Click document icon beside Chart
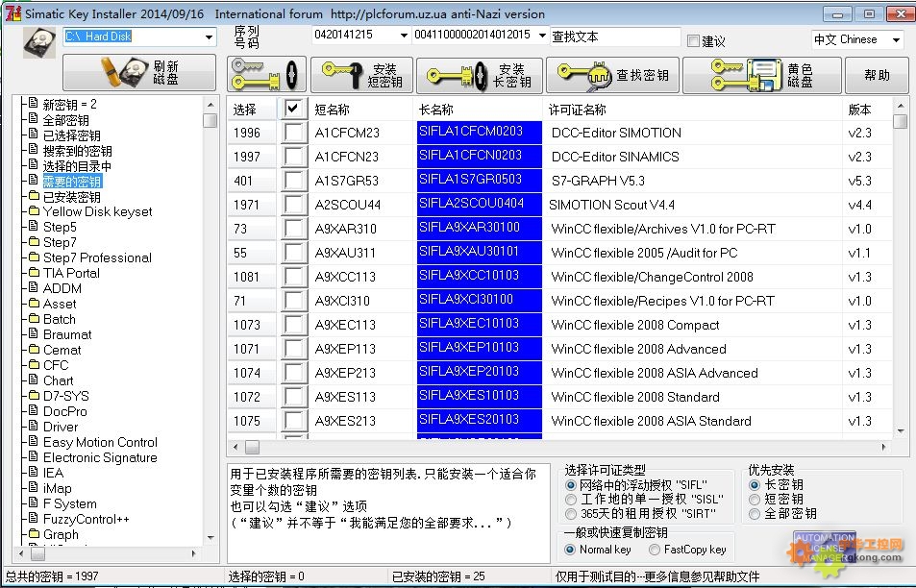Image resolution: width=916 pixels, height=588 pixels. (x=34, y=380)
